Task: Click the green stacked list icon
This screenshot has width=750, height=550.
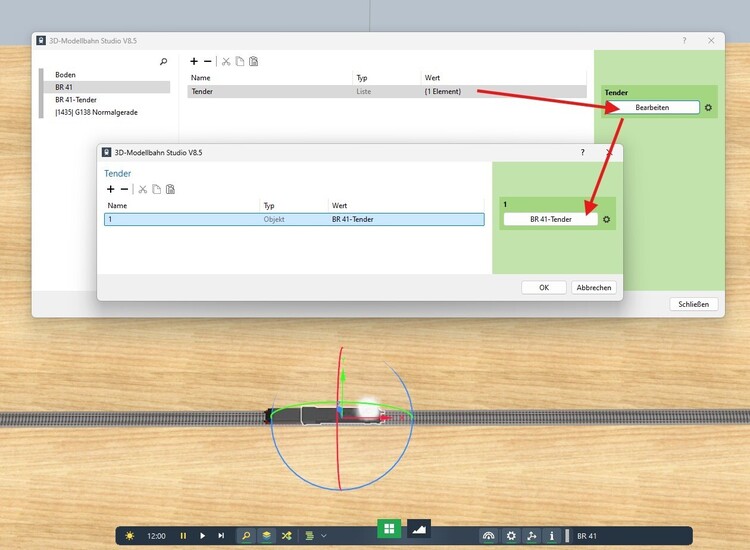Action: click(309, 536)
